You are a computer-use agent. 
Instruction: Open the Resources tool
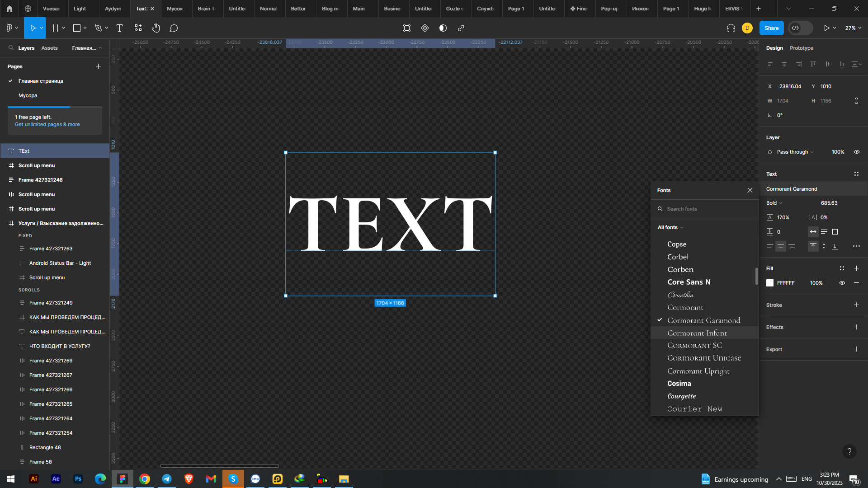[x=138, y=28]
